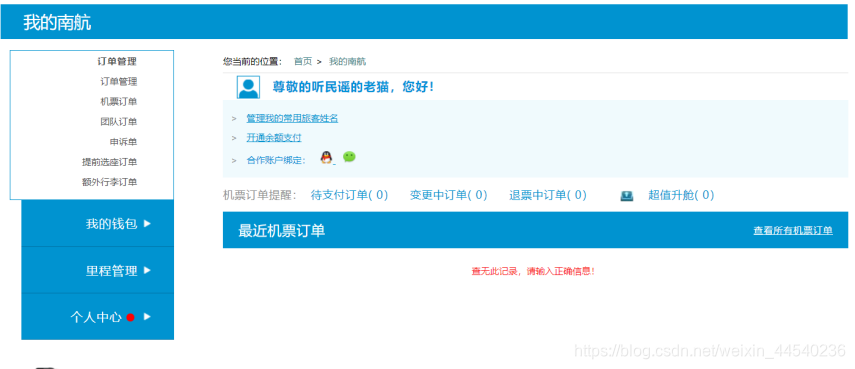Click the 超值升舱 upgrade icon
Screen dimensions: 855x369
627,196
